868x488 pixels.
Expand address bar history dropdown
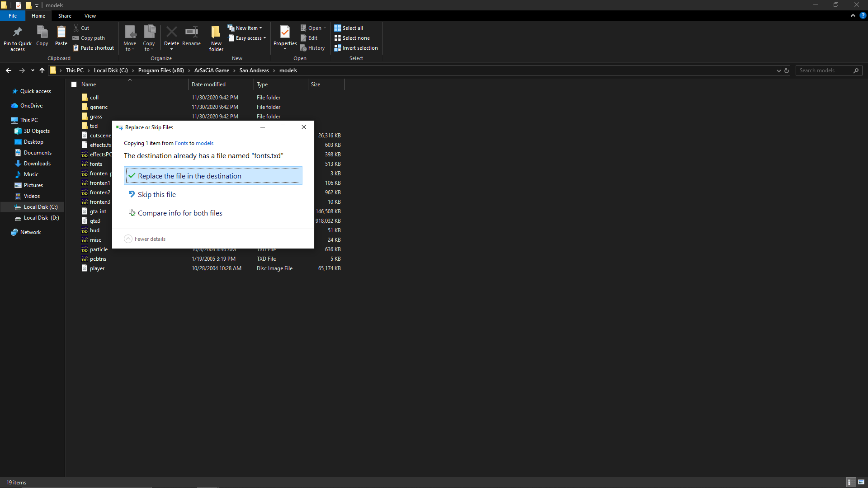pyautogui.click(x=778, y=70)
